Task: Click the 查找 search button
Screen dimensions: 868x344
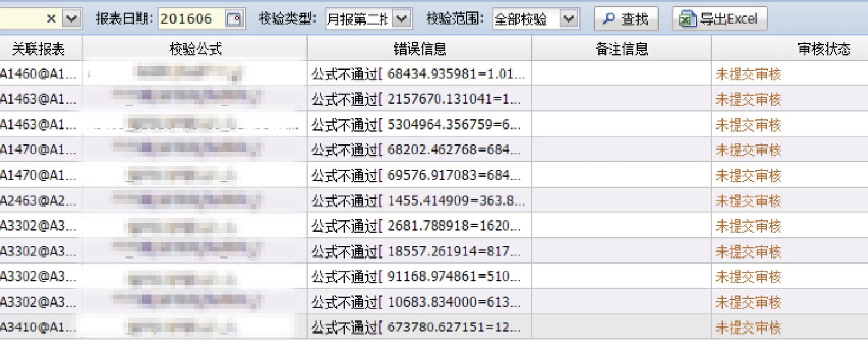Action: coord(626,19)
